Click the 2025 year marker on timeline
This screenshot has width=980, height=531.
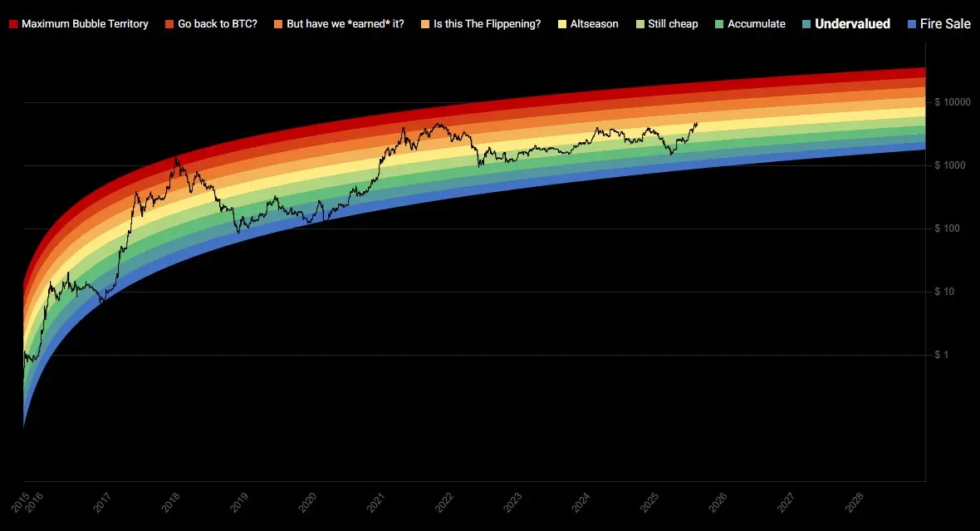[649, 502]
